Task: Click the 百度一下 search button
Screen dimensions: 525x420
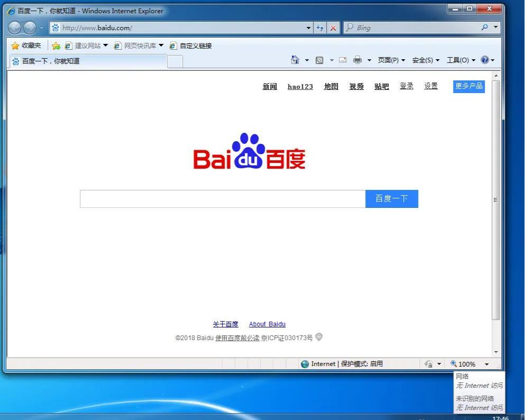Action: (392, 199)
